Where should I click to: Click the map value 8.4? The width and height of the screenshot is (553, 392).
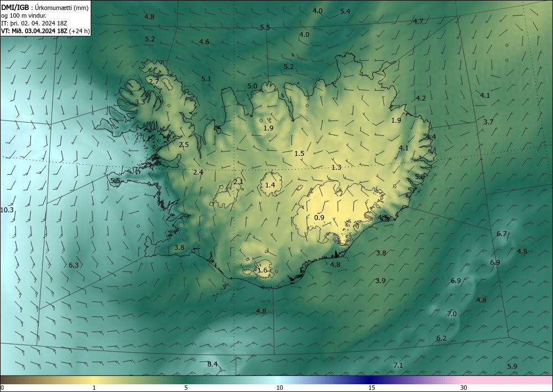pyautogui.click(x=212, y=364)
